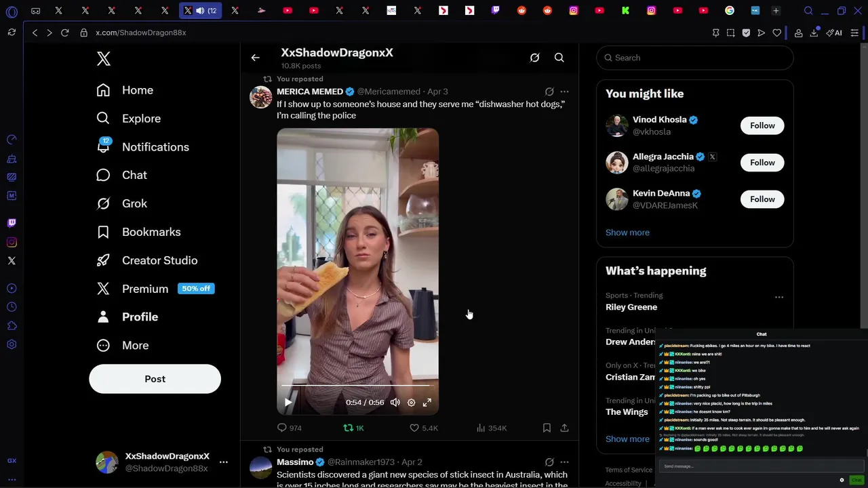Mute the video with the speaker icon
868x488 pixels.
[x=395, y=402]
